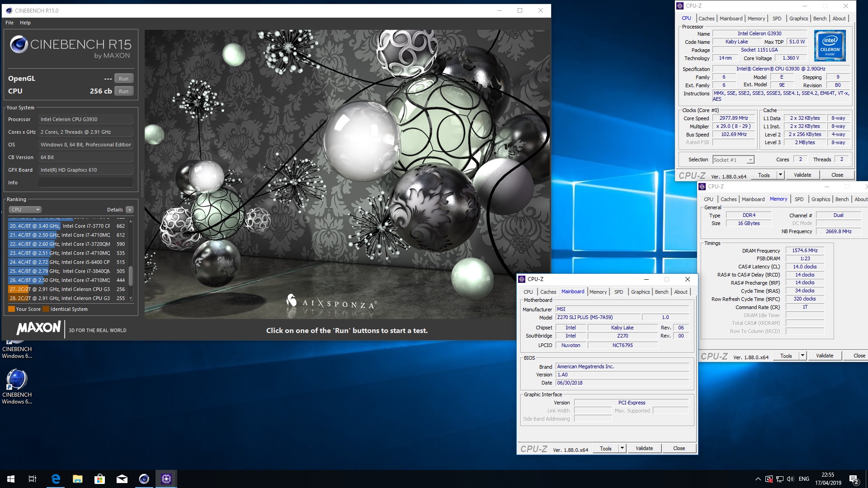Run the OpenGL benchmark test

(123, 79)
